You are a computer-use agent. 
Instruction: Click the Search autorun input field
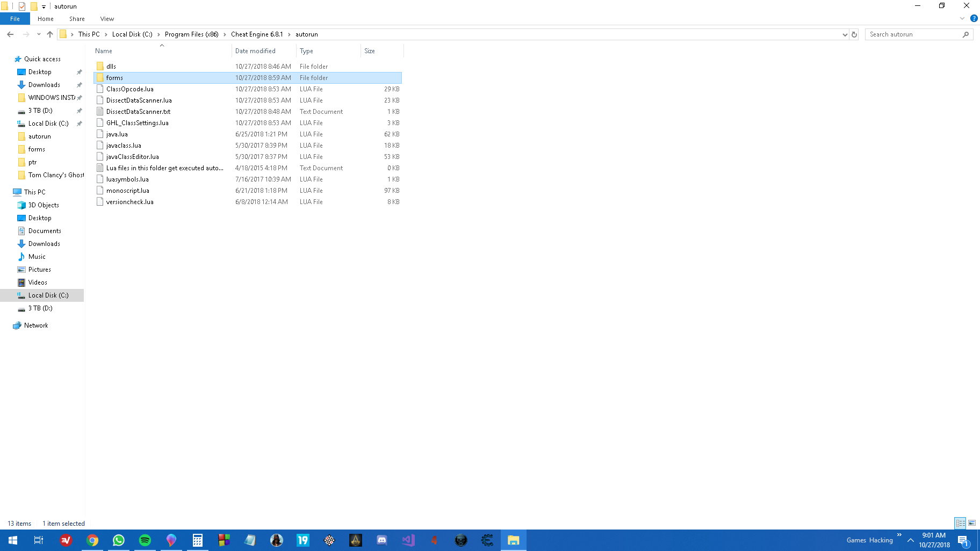913,34
